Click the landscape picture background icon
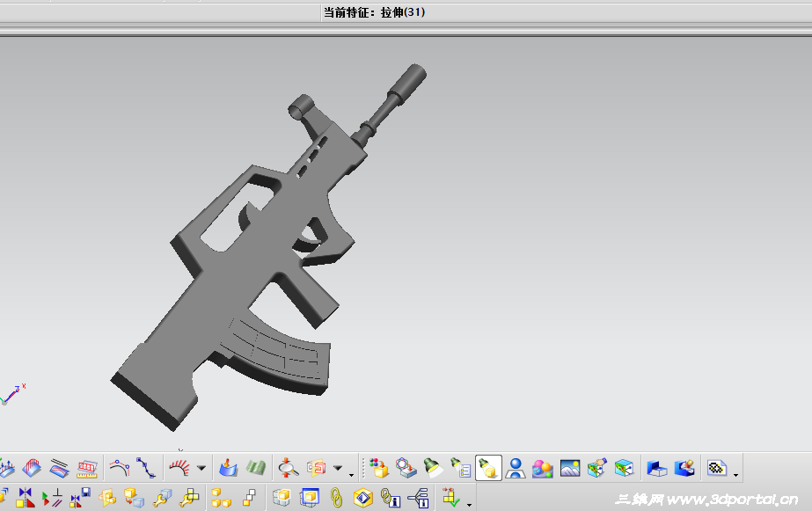Image resolution: width=812 pixels, height=511 pixels. (x=570, y=468)
